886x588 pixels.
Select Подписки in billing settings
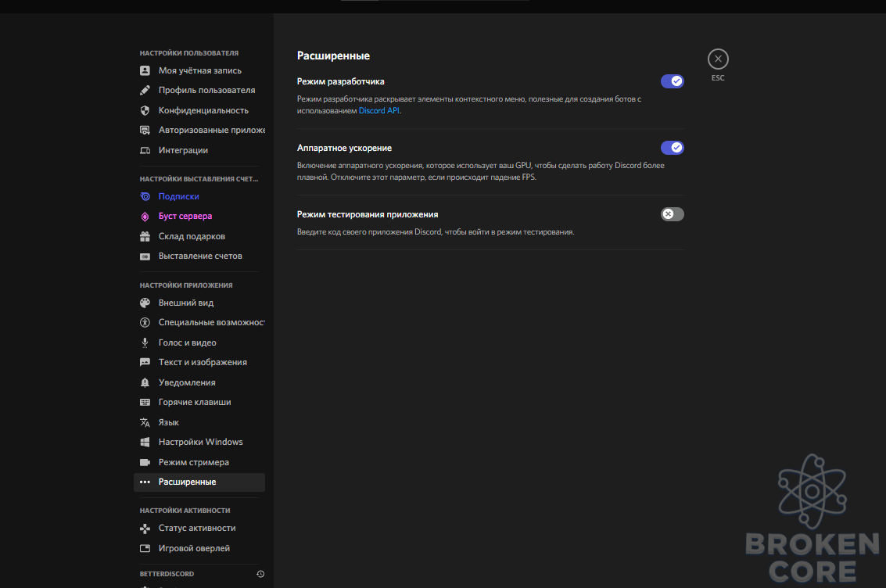click(199, 196)
